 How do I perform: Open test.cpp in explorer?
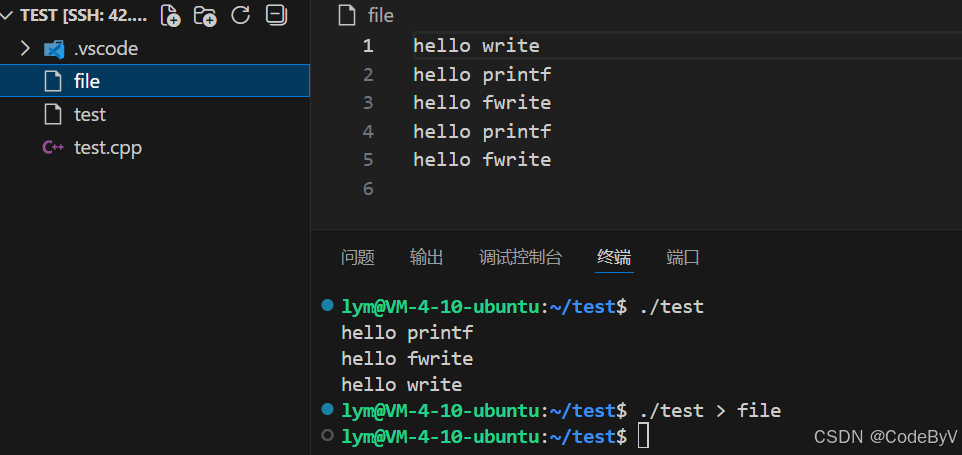click(155, 148)
